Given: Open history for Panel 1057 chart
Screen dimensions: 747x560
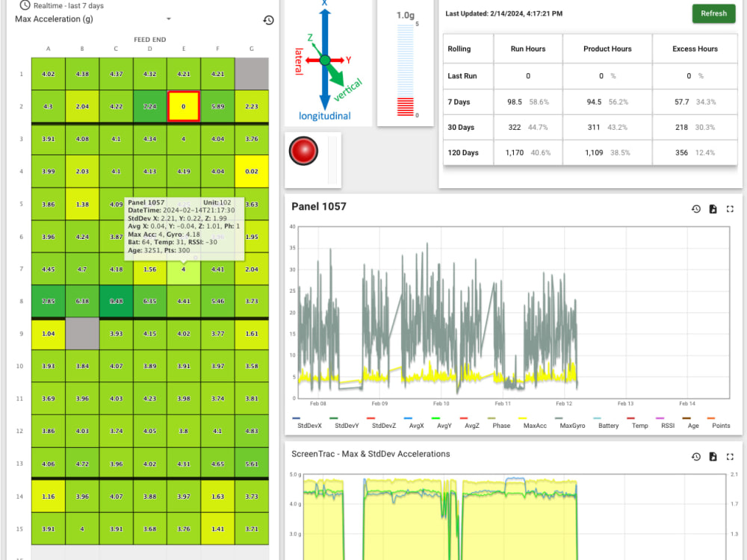Looking at the screenshot, I should [696, 208].
